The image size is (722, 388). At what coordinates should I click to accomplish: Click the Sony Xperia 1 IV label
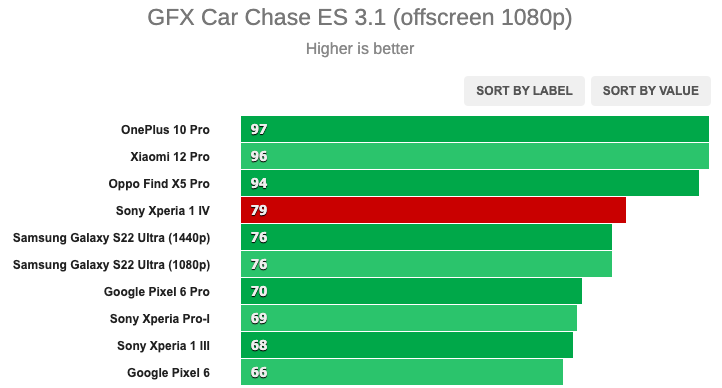163,211
